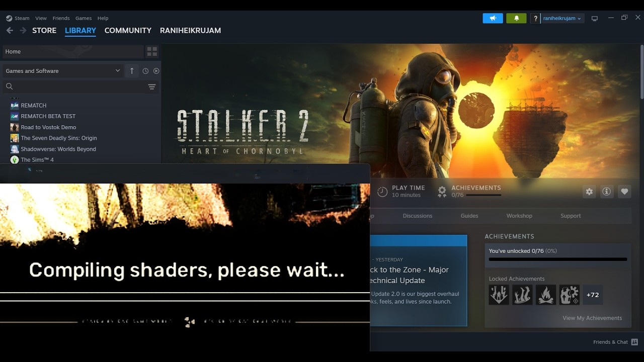Toggle the sort direction up arrow
644x362 pixels.
[132, 71]
